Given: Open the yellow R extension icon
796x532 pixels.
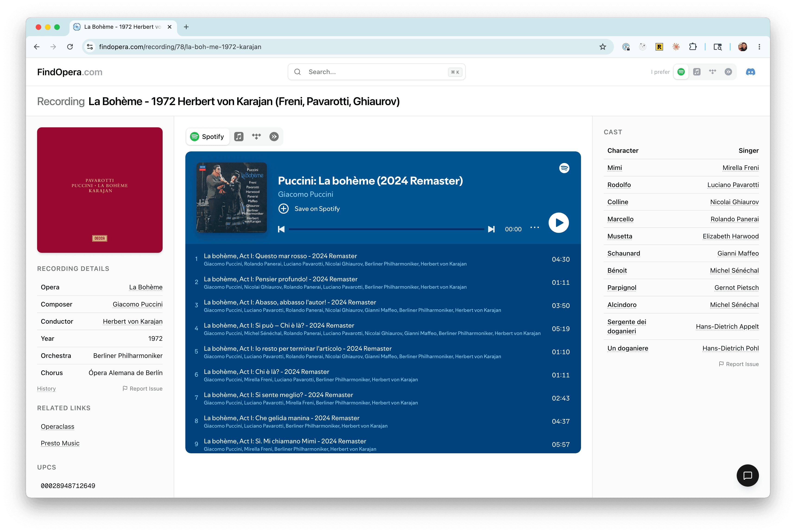Looking at the screenshot, I should click(659, 47).
